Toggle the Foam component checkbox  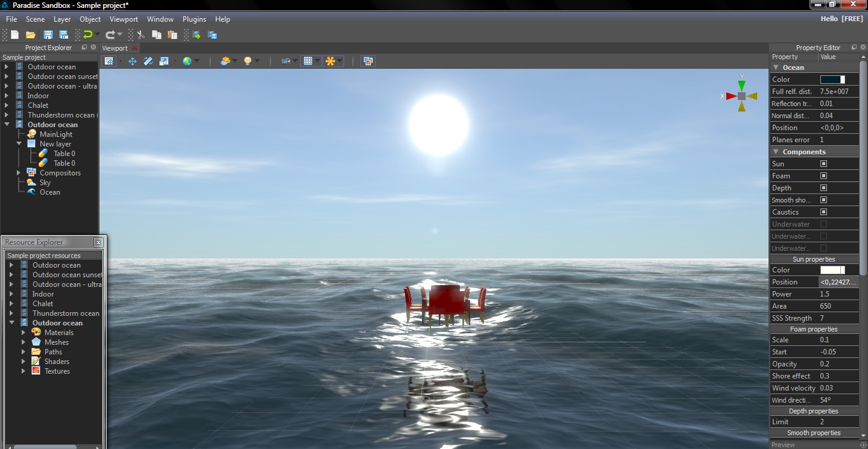pyautogui.click(x=823, y=176)
